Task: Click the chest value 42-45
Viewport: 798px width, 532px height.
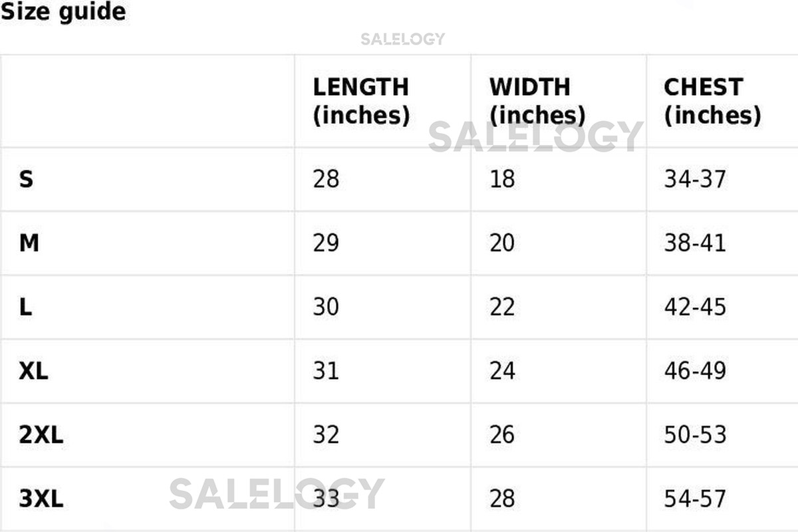Action: 695,307
